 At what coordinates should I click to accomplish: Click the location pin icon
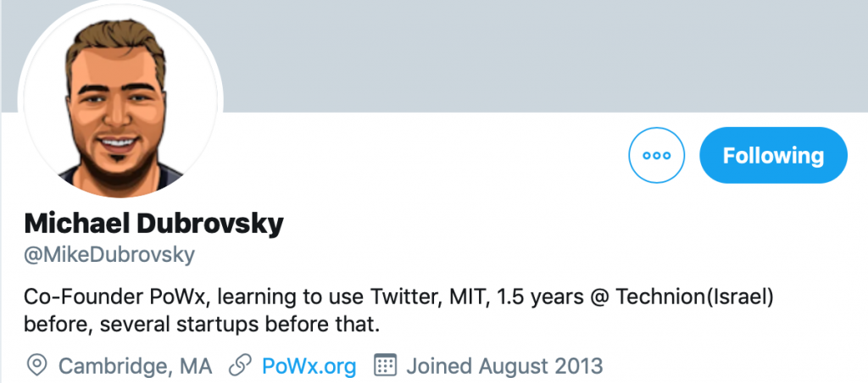point(36,366)
